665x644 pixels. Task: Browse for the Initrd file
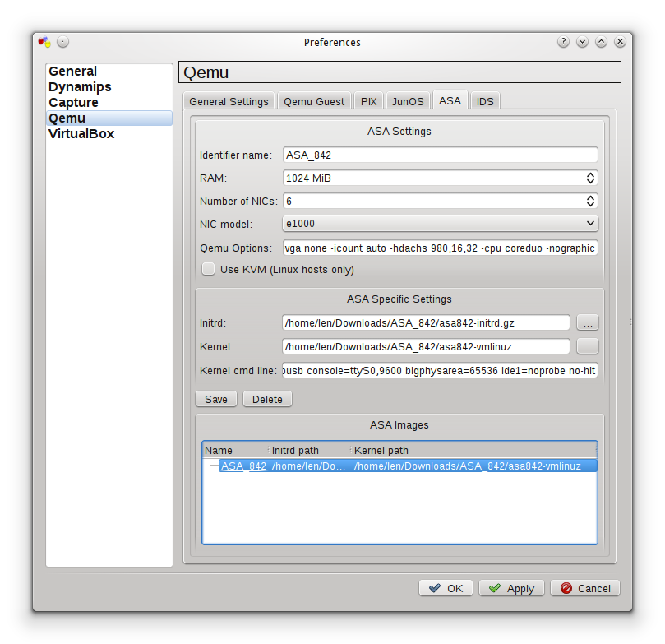tap(588, 323)
